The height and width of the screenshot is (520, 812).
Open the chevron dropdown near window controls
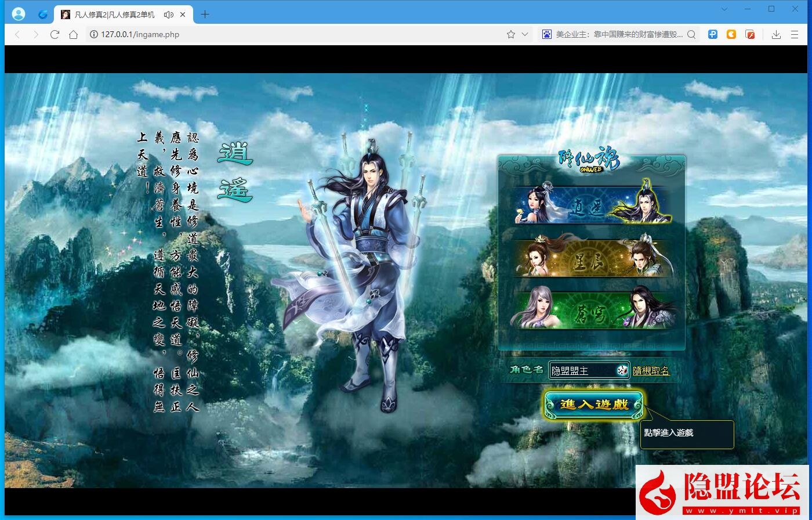[723, 9]
